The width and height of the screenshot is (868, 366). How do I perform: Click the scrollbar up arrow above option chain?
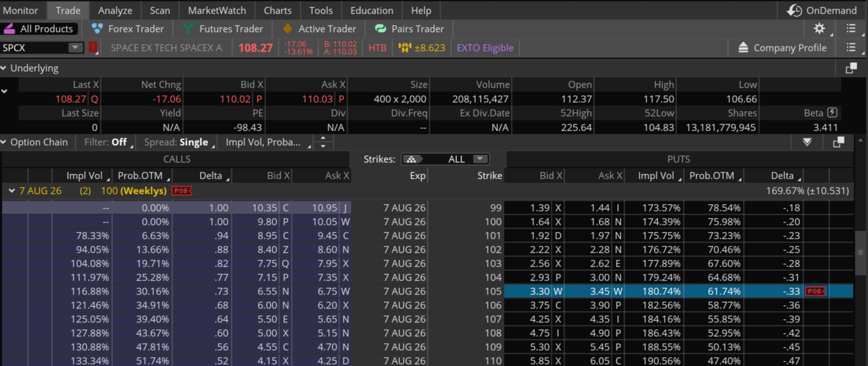[860, 141]
